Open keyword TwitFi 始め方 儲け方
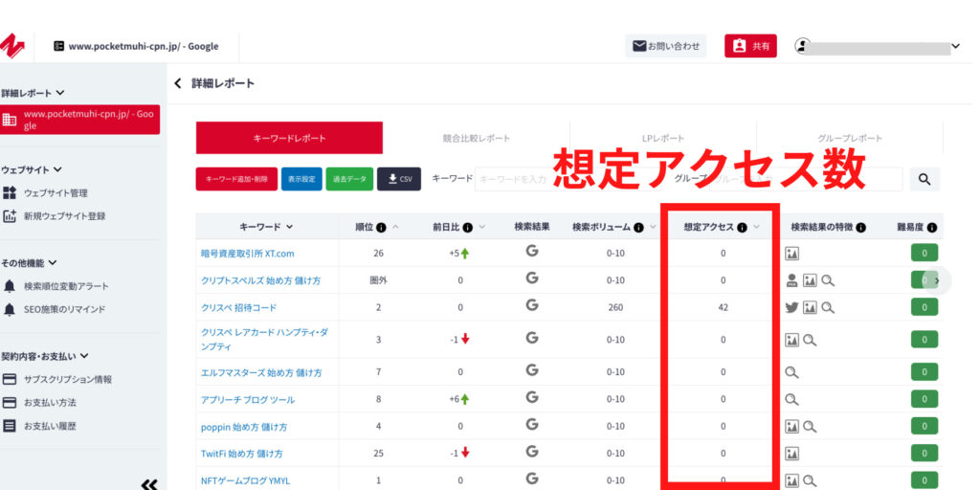The height and width of the screenshot is (490, 980). (x=242, y=454)
